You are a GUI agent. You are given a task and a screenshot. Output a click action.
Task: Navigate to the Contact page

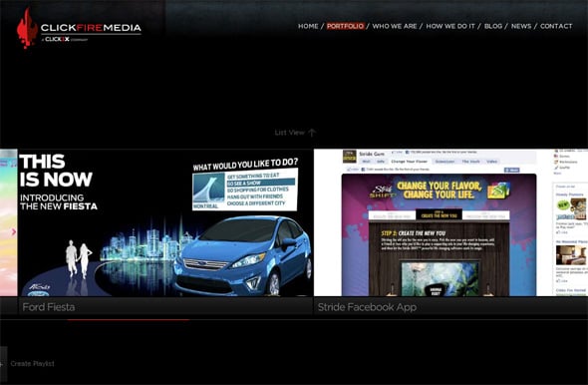(x=556, y=26)
